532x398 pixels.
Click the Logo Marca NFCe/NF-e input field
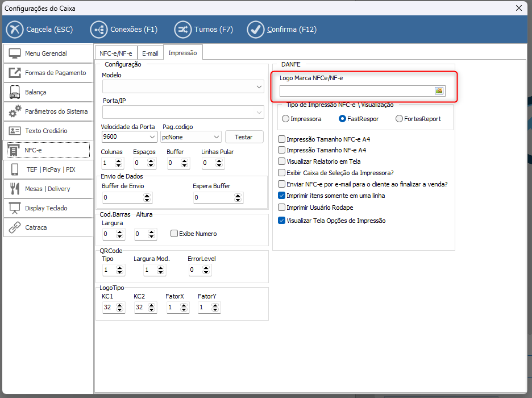[356, 91]
